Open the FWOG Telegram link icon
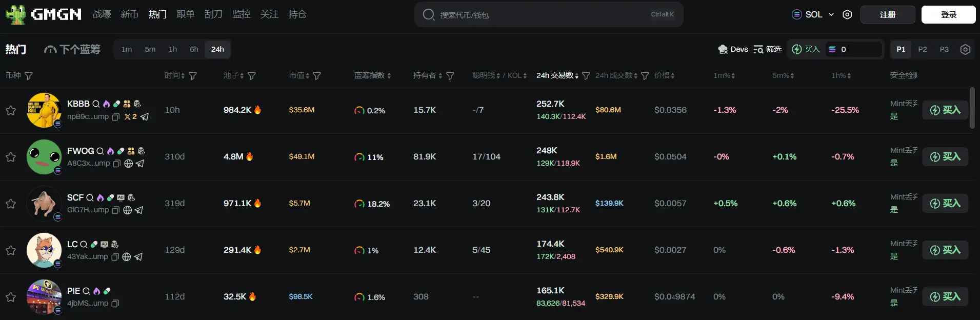The height and width of the screenshot is (320, 980). (140, 164)
